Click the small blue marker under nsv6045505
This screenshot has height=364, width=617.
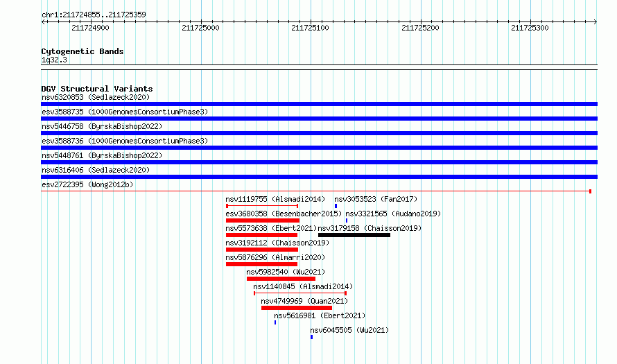tap(312, 337)
